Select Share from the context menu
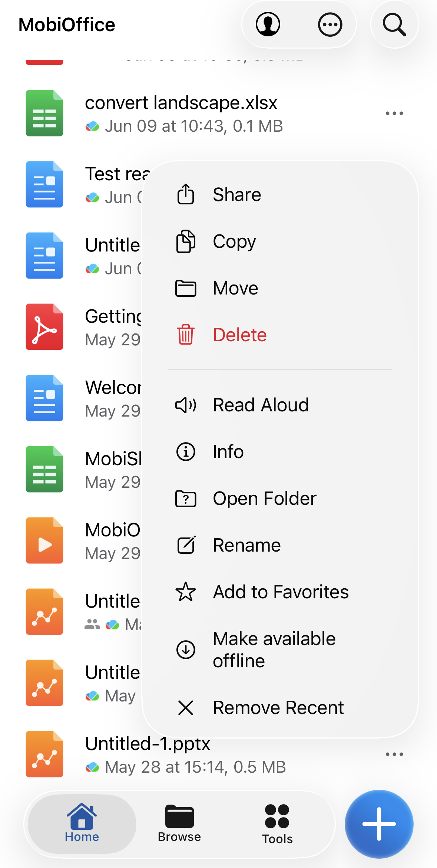 coord(280,194)
